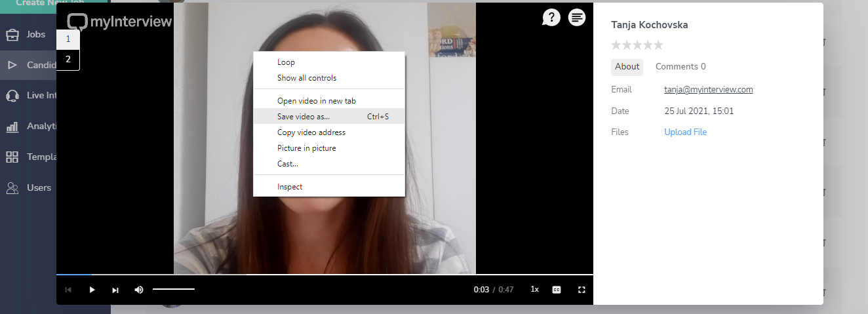Open Users section via sidebar icon
This screenshot has width=868, height=314.
[12, 188]
